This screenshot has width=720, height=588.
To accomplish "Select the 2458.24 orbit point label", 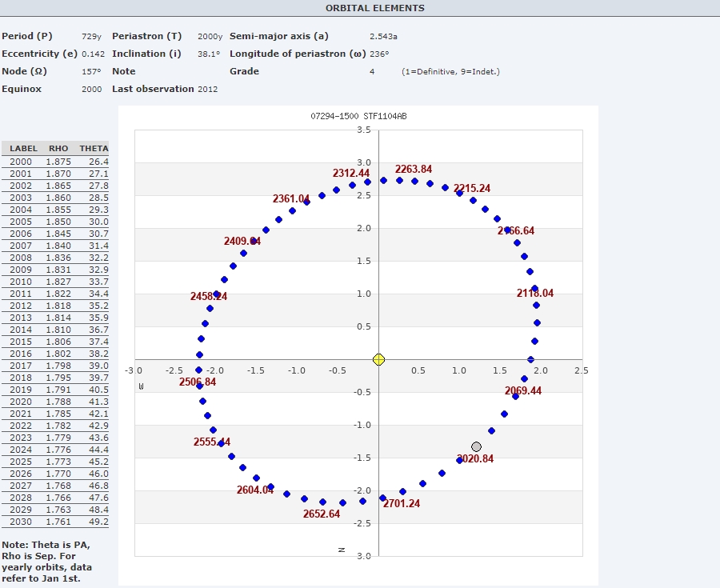I will click(x=209, y=297).
